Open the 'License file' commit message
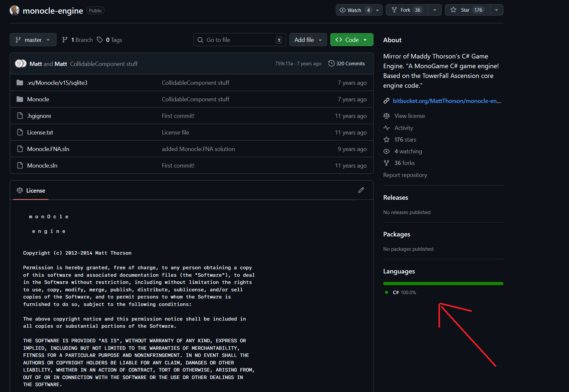 175,133
